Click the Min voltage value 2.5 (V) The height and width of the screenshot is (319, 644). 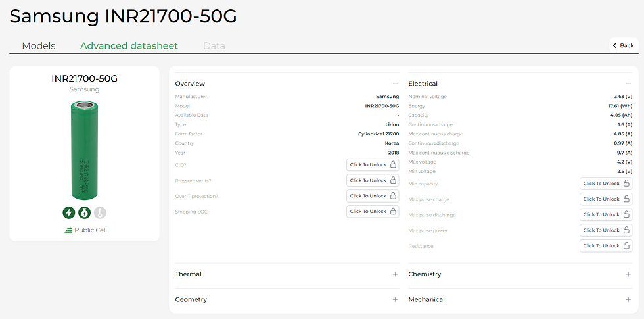click(624, 172)
